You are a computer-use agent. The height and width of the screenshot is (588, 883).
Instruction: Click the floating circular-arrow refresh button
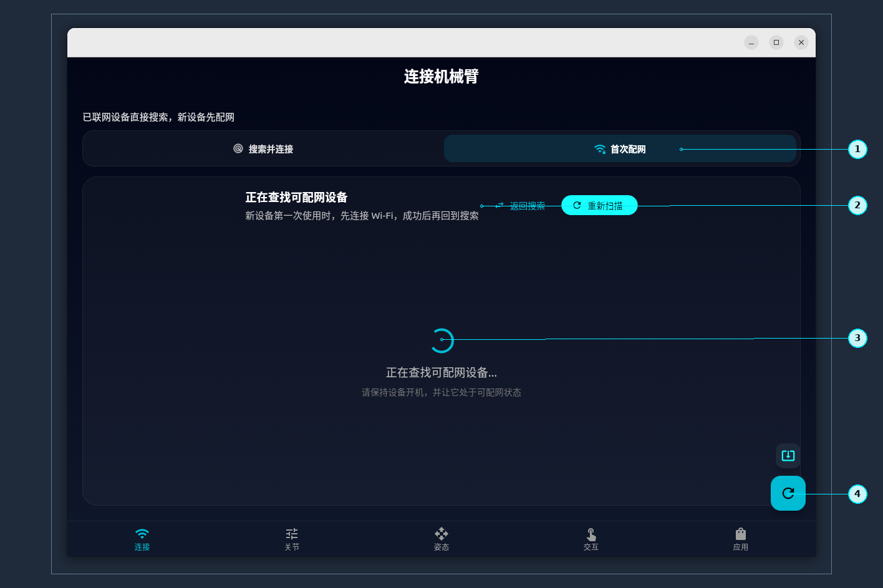(788, 493)
